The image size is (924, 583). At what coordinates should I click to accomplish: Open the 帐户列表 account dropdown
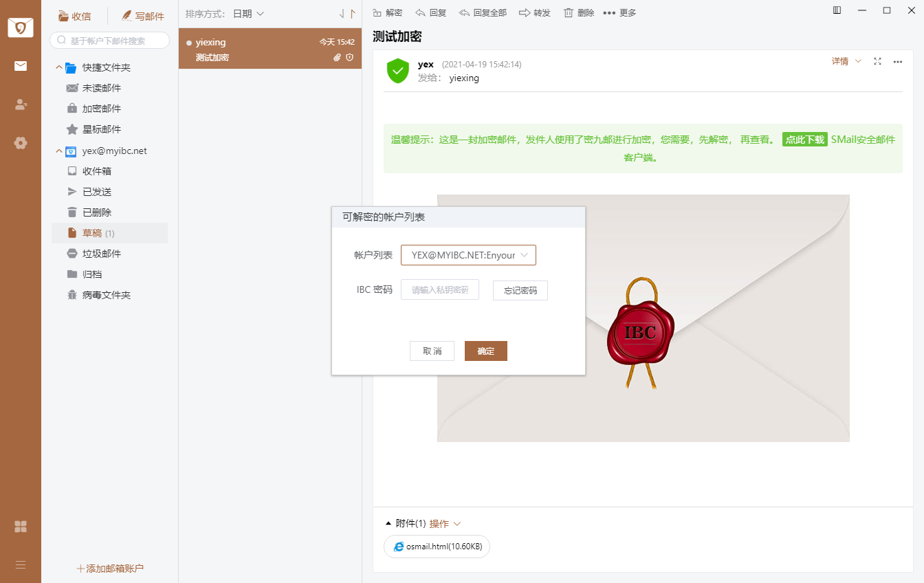pyautogui.click(x=468, y=255)
